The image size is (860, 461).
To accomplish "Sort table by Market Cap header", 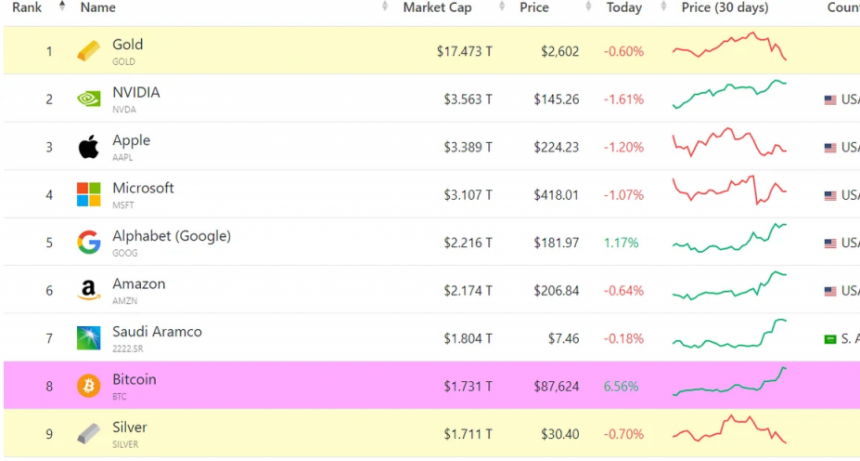I will click(437, 8).
